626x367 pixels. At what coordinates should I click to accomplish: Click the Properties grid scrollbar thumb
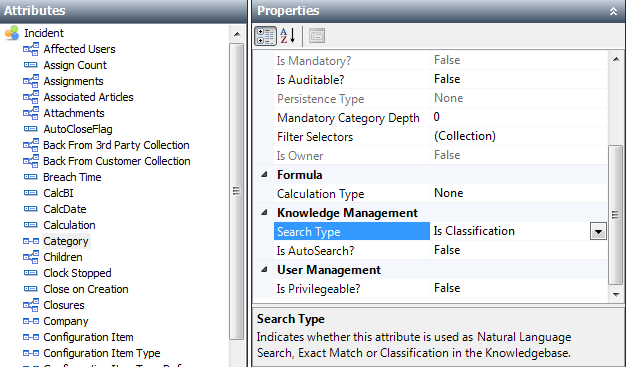(615, 215)
